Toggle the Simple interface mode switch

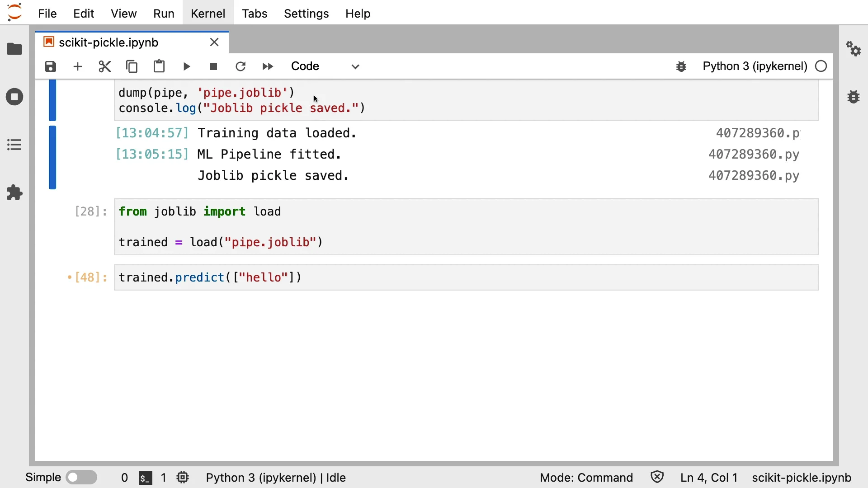tap(82, 478)
